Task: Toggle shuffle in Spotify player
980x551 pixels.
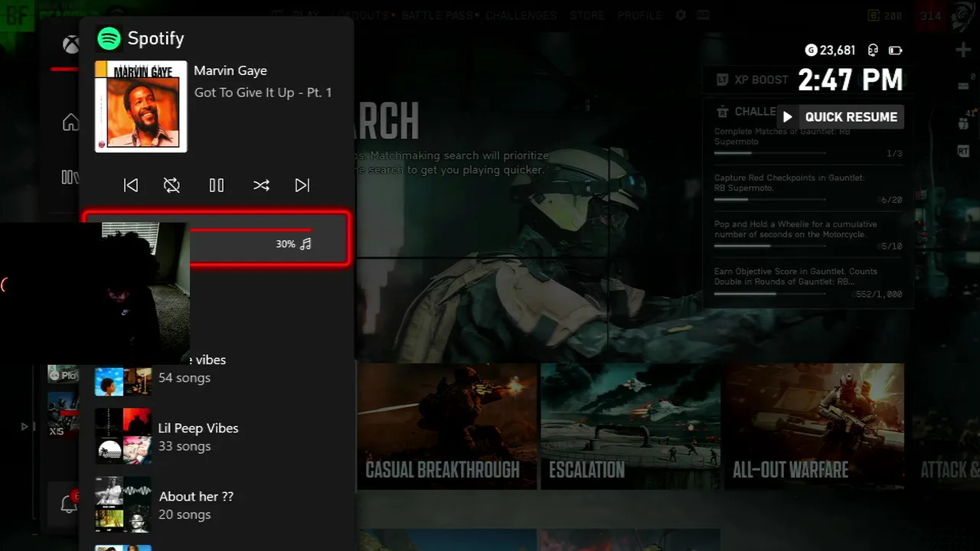Action: coord(261,185)
